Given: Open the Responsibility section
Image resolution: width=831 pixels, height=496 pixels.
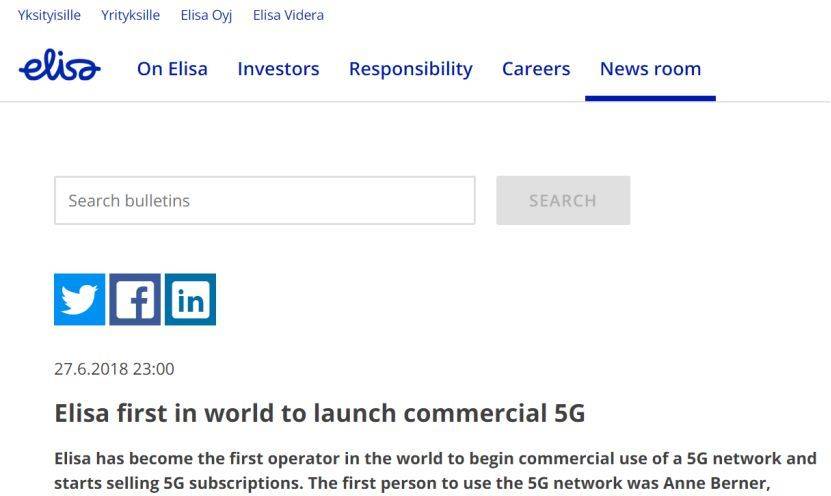Looking at the screenshot, I should pos(411,69).
